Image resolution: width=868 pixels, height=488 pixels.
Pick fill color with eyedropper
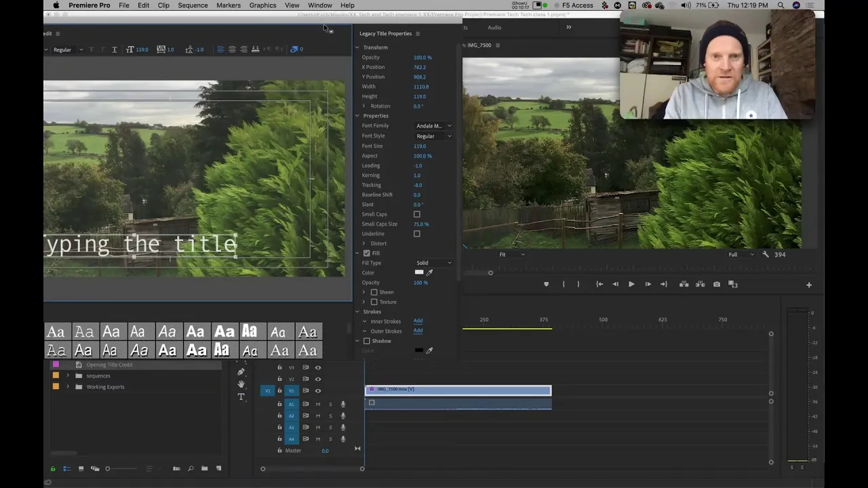(x=429, y=272)
